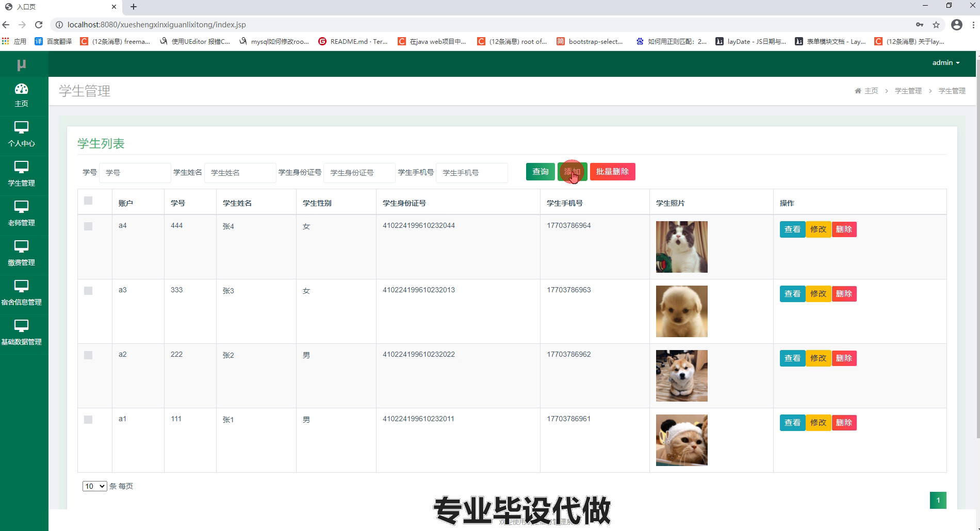
Task: Click the browser back arrow
Action: [x=6, y=25]
